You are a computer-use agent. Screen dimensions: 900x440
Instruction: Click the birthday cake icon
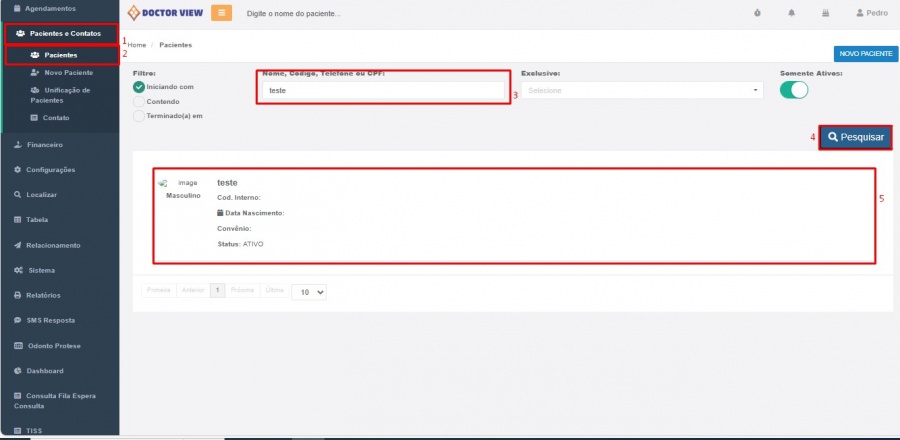(x=825, y=13)
